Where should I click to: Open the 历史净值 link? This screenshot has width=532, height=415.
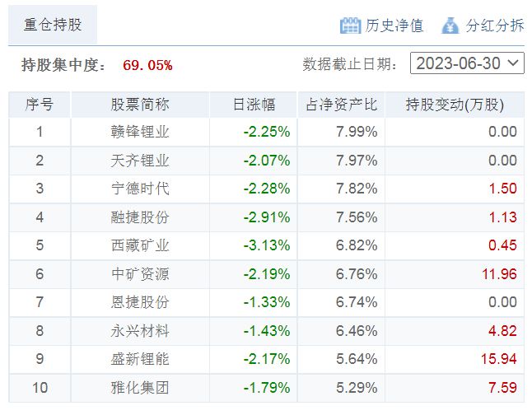pos(394,26)
